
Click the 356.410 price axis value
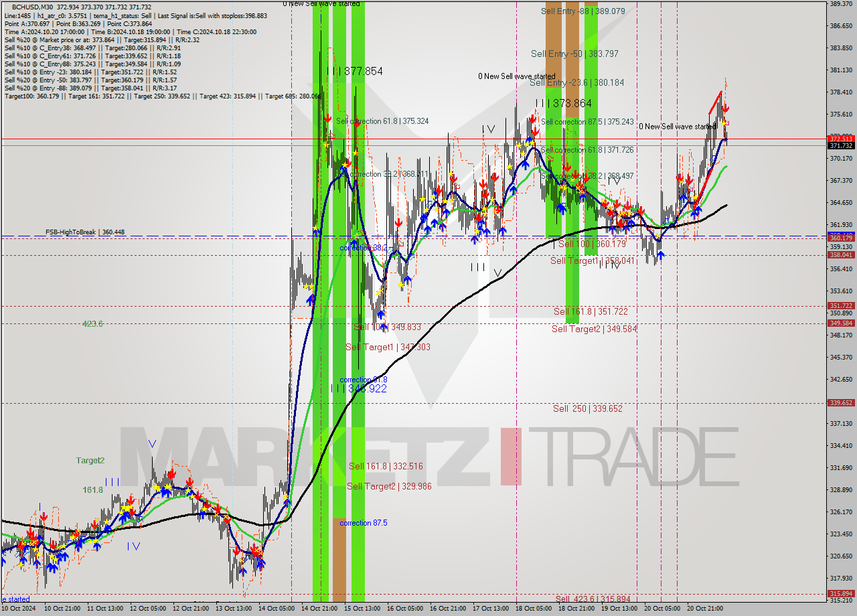click(x=841, y=269)
